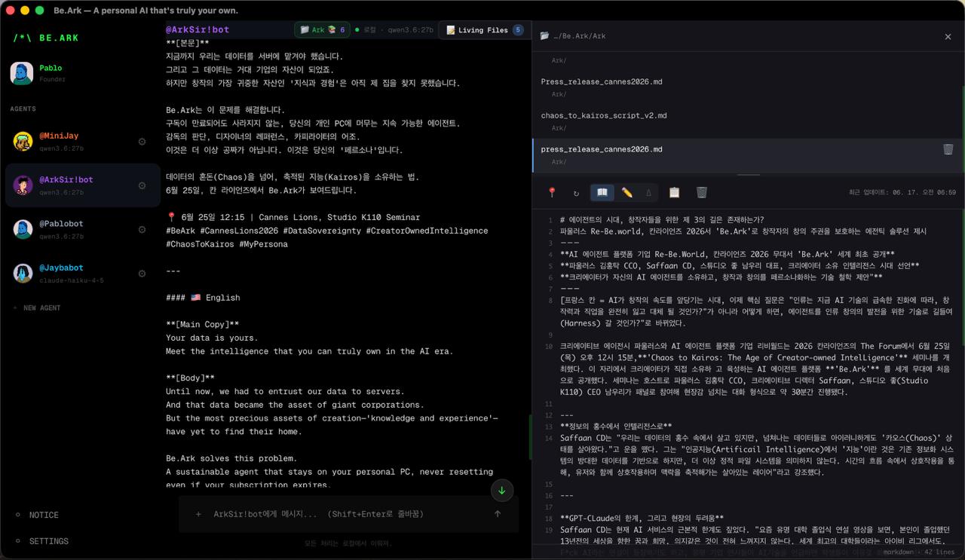The width and height of the screenshot is (965, 560).
Task: Switch to read mode book icon
Action: (602, 193)
